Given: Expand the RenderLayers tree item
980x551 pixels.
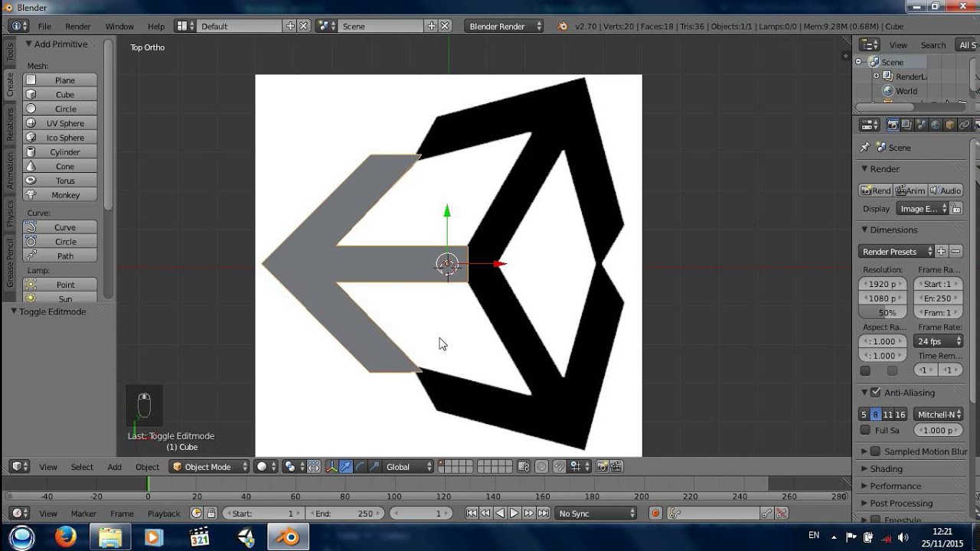Looking at the screenshot, I should [877, 76].
